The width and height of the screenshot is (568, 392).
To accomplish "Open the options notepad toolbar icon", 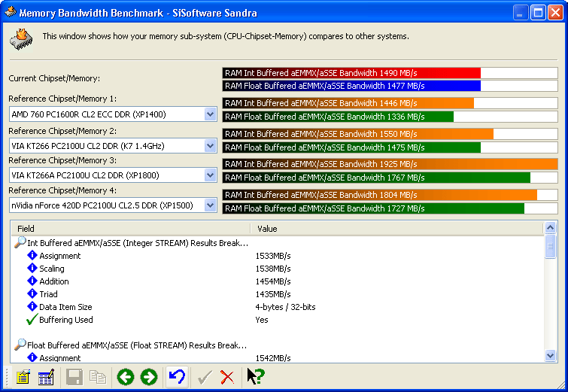I will pyautogui.click(x=23, y=377).
